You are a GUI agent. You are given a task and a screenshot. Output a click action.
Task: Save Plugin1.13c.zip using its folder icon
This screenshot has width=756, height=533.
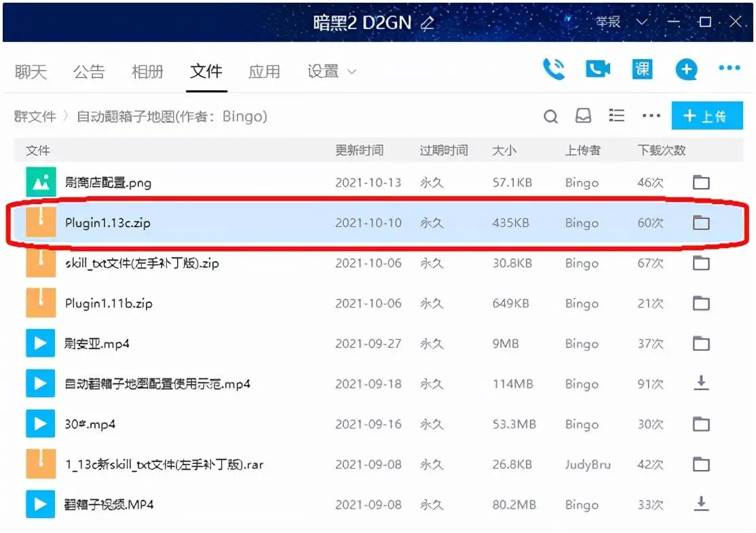[701, 223]
